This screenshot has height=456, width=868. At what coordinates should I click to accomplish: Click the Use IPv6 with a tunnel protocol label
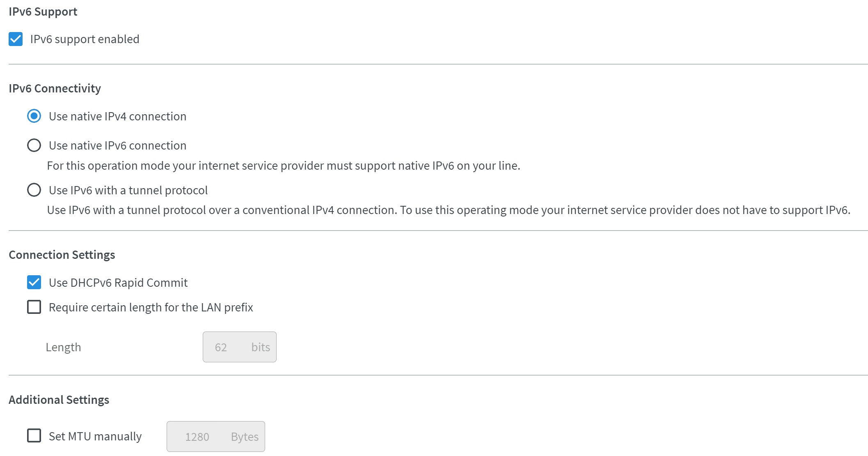click(x=128, y=190)
